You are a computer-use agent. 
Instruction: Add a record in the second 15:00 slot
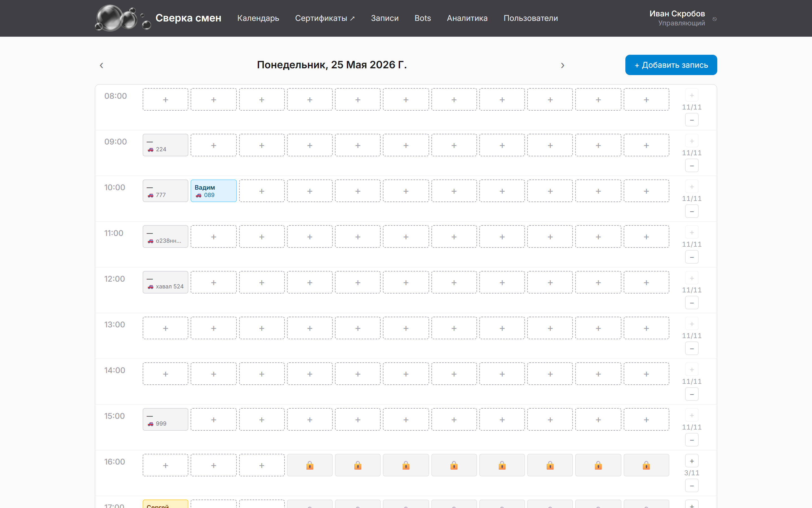tap(213, 419)
